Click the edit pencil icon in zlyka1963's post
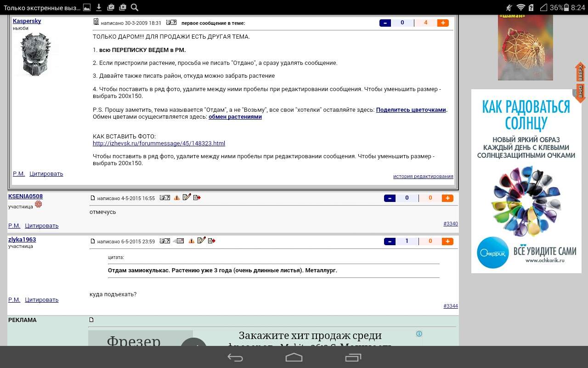 point(201,241)
